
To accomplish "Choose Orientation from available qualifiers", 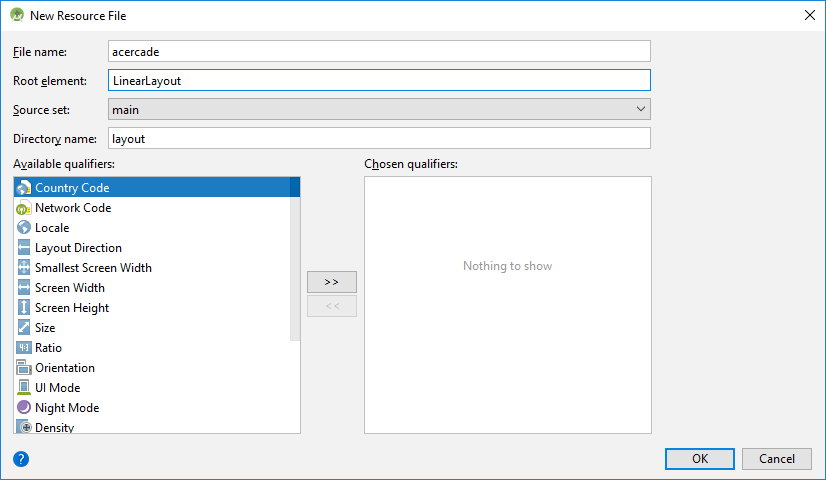I will tap(65, 368).
